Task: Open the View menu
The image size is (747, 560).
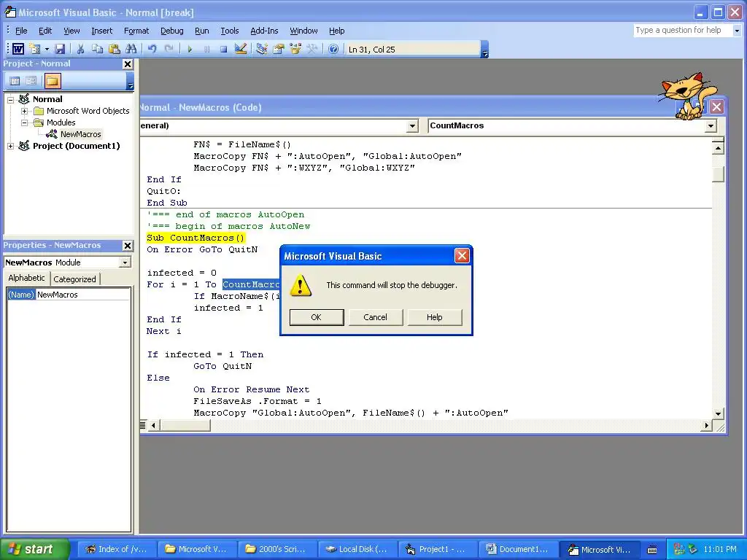Action: pyautogui.click(x=72, y=31)
